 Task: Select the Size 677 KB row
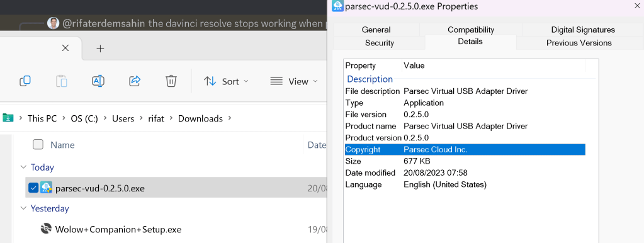[x=465, y=161]
